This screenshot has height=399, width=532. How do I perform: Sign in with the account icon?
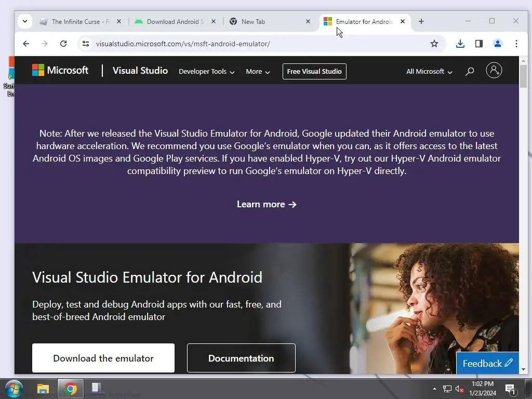coord(494,70)
